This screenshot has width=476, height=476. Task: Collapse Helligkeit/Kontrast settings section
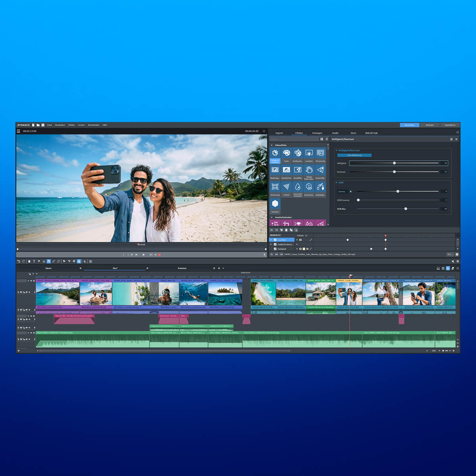click(x=336, y=151)
